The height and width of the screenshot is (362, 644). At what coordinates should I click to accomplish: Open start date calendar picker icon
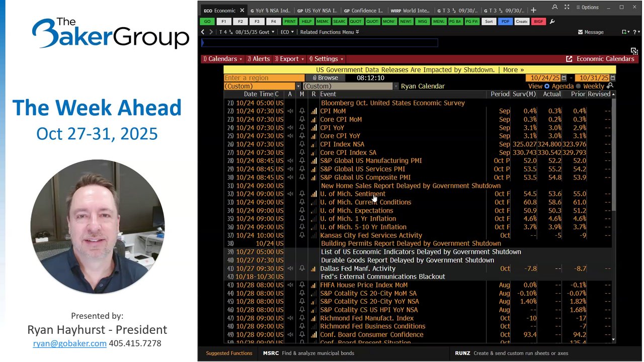564,78
